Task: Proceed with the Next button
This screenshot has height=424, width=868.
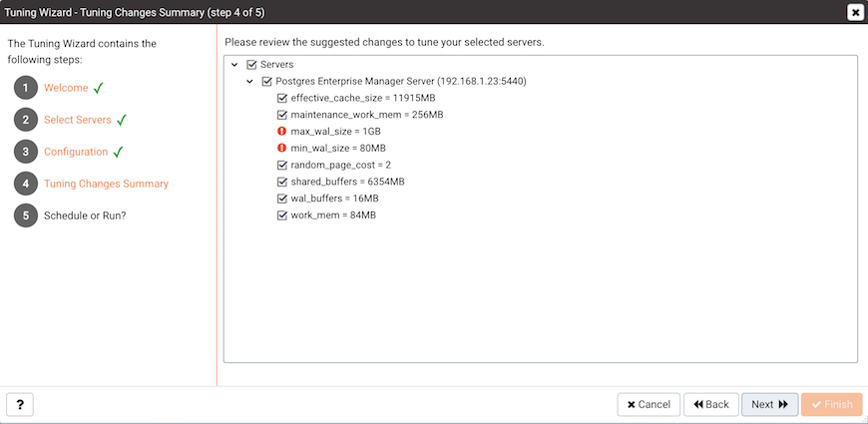Action: tap(769, 405)
